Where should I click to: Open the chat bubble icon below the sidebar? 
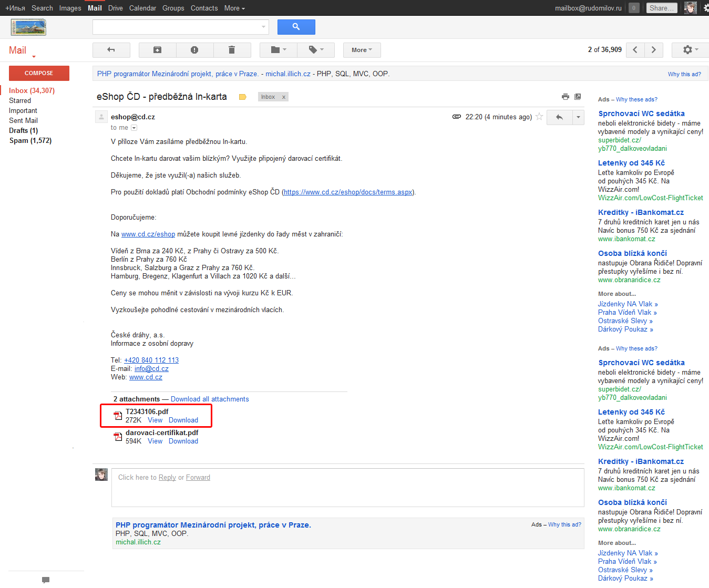pos(46,580)
